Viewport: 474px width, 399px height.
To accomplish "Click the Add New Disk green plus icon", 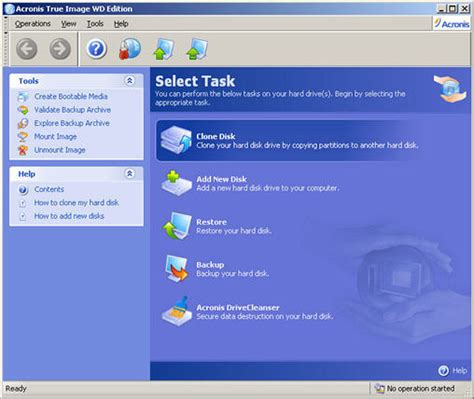I will tap(176, 183).
